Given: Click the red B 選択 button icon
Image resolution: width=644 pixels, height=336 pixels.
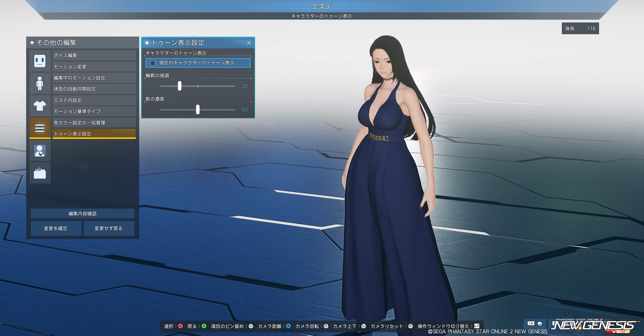Looking at the screenshot, I should pyautogui.click(x=180, y=326).
